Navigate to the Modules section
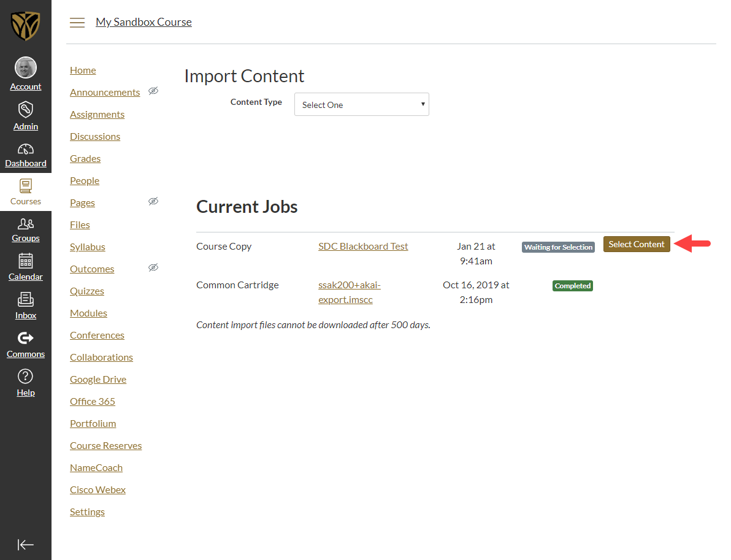Viewport: 731px width, 560px height. 88,313
